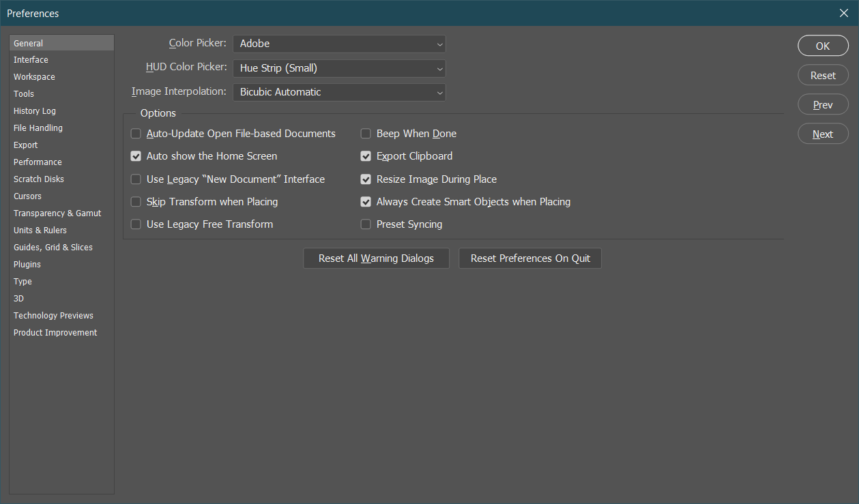The width and height of the screenshot is (859, 504).
Task: Advance to the next preferences page
Action: 823,133
